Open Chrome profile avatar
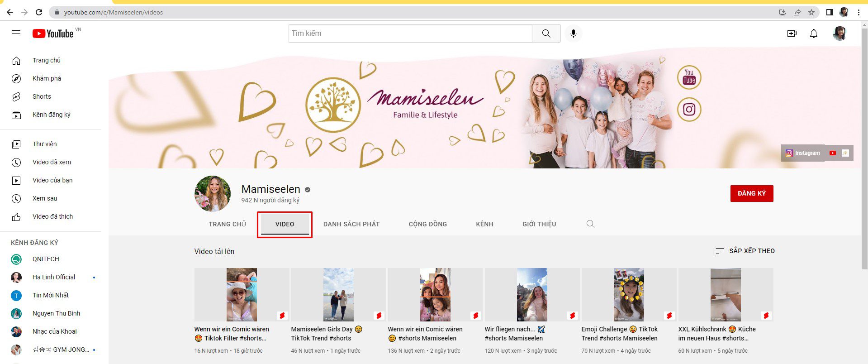This screenshot has height=364, width=868. tap(844, 12)
